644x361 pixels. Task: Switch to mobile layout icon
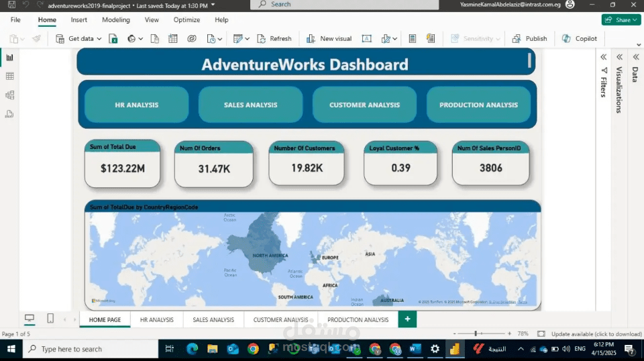50,318
